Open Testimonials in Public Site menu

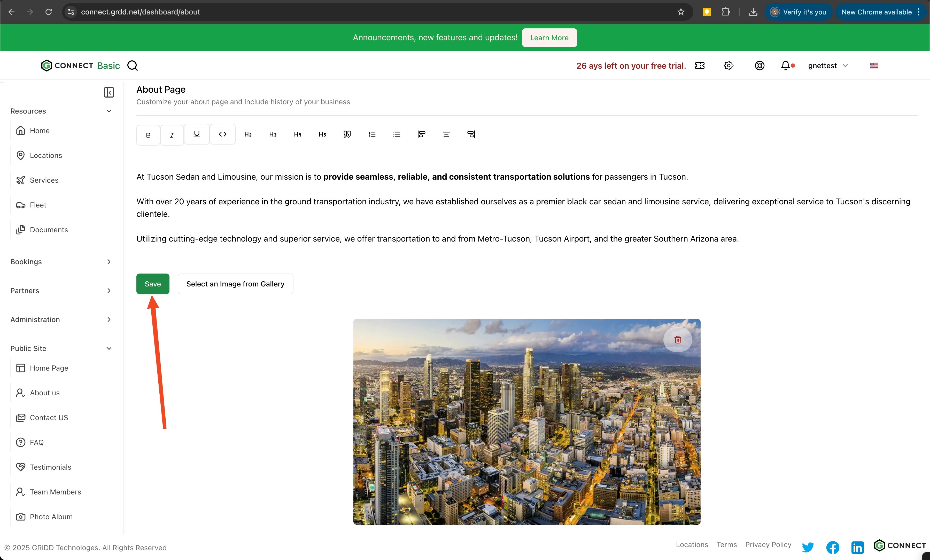click(x=50, y=467)
